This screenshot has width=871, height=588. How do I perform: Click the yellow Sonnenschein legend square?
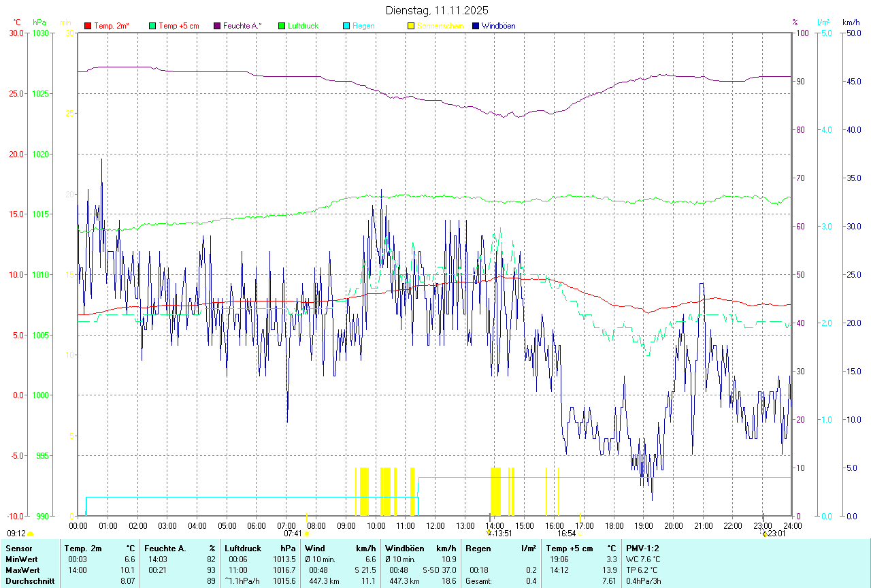411,26
